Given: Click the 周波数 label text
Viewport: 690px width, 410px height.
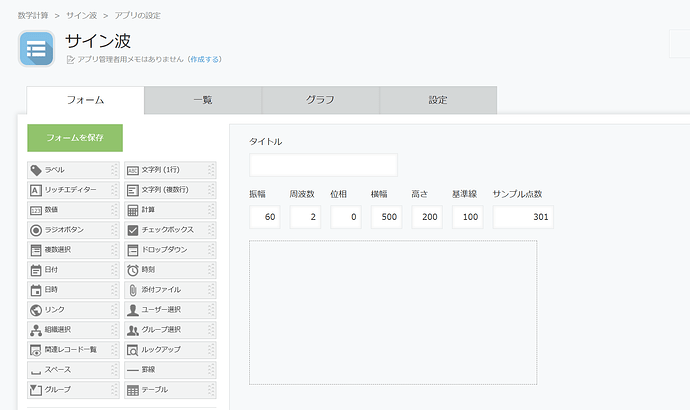Looking at the screenshot, I should [302, 194].
